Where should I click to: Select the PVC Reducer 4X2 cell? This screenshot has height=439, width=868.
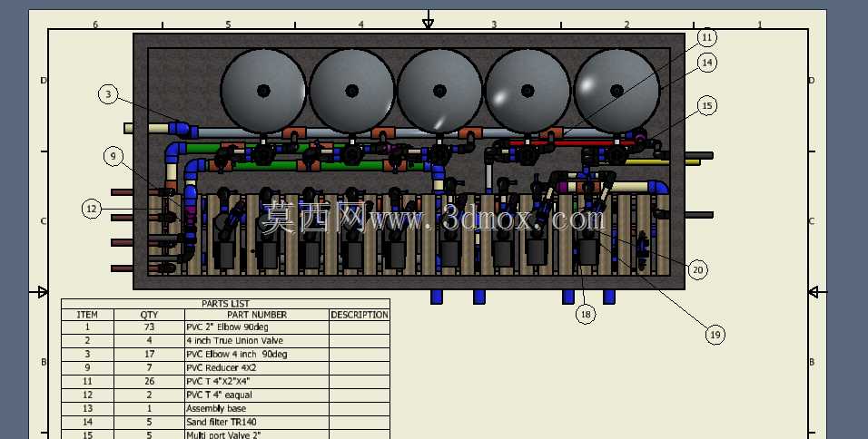click(x=257, y=367)
